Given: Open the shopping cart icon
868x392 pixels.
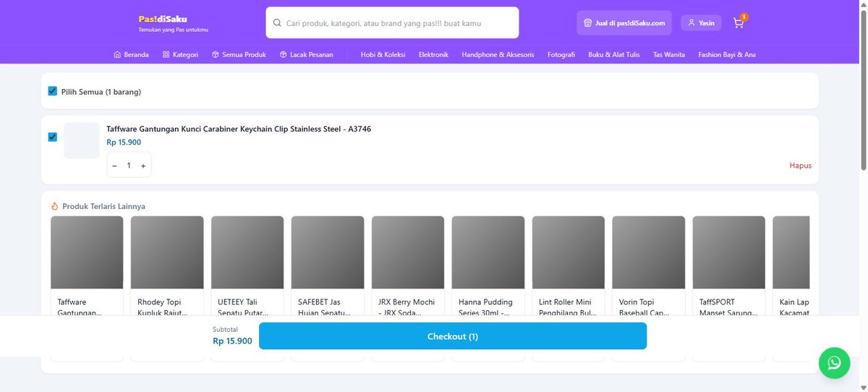Looking at the screenshot, I should click(x=739, y=22).
